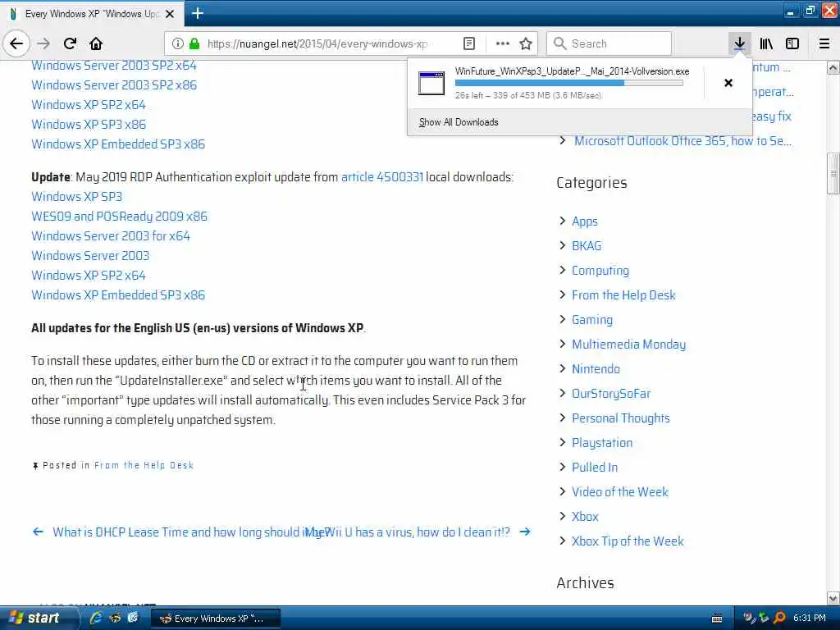Open the Firefox home page
The height and width of the screenshot is (630, 840).
pos(96,43)
